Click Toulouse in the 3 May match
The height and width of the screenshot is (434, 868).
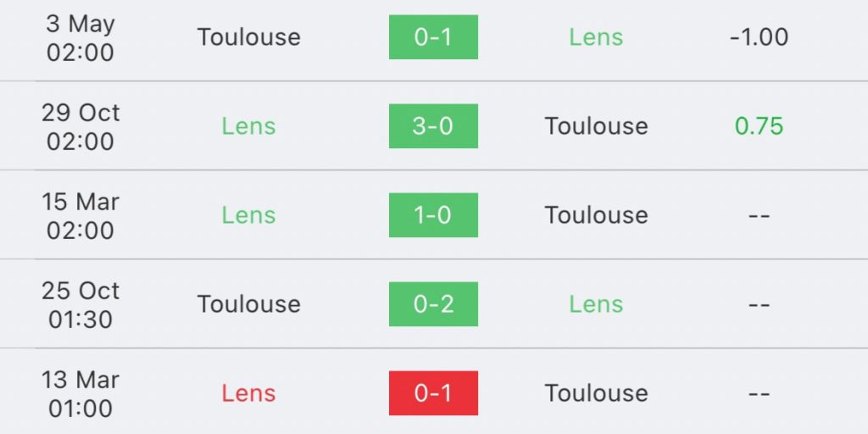pos(248,37)
